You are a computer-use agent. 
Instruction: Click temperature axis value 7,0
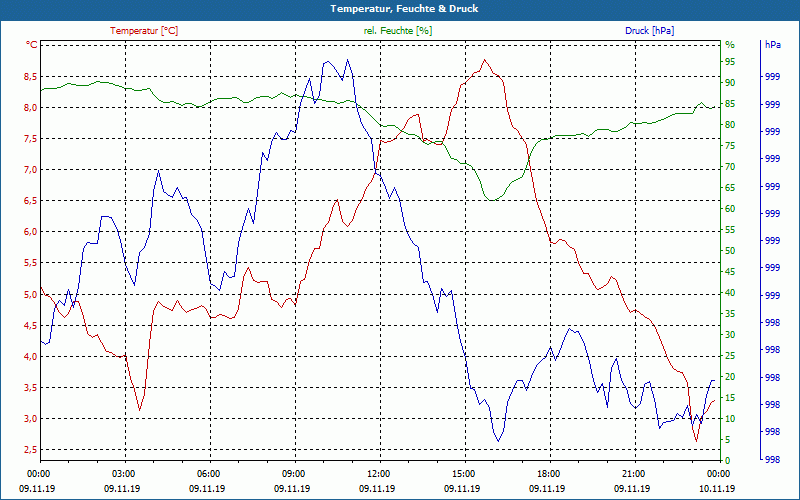click(x=31, y=170)
